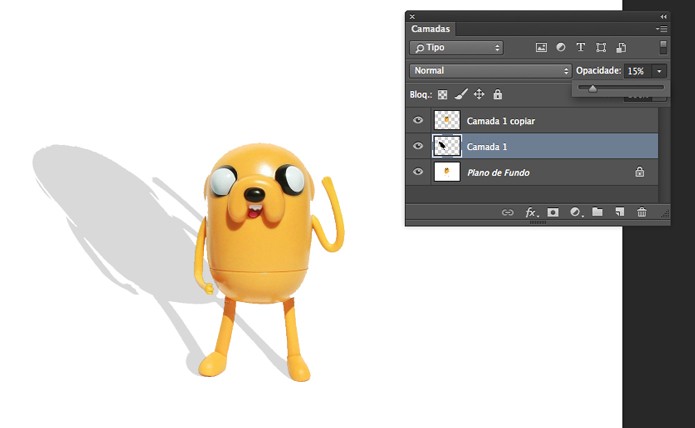Open the fx layer style menu
Viewport: 695px width, 428px height.
tap(531, 212)
